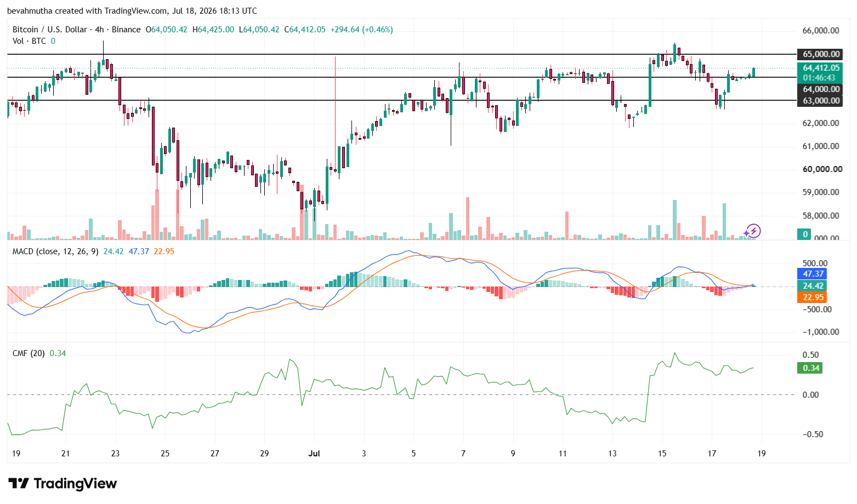Click the 500.00 label on MACD scale
This screenshot has height=504, width=857.
[x=815, y=264]
